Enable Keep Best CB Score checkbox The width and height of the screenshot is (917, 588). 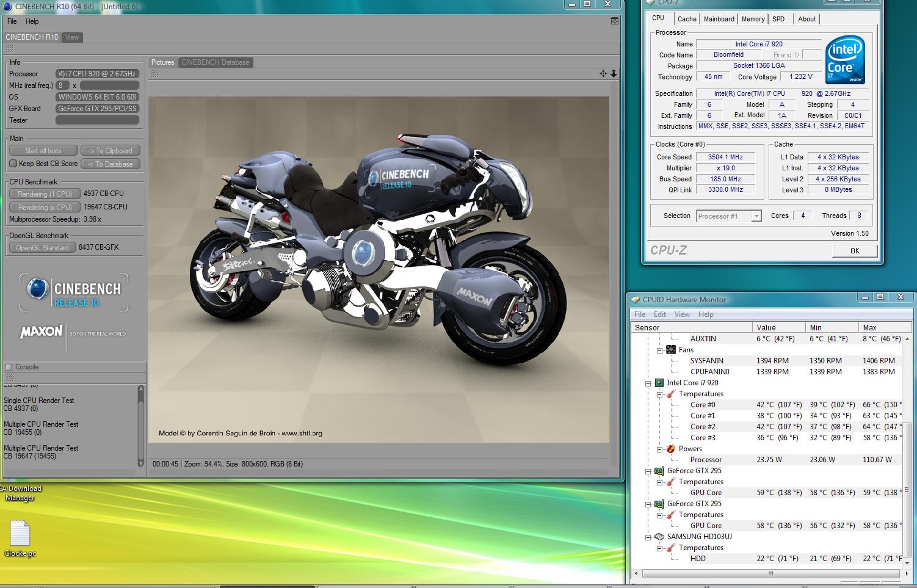pos(13,164)
